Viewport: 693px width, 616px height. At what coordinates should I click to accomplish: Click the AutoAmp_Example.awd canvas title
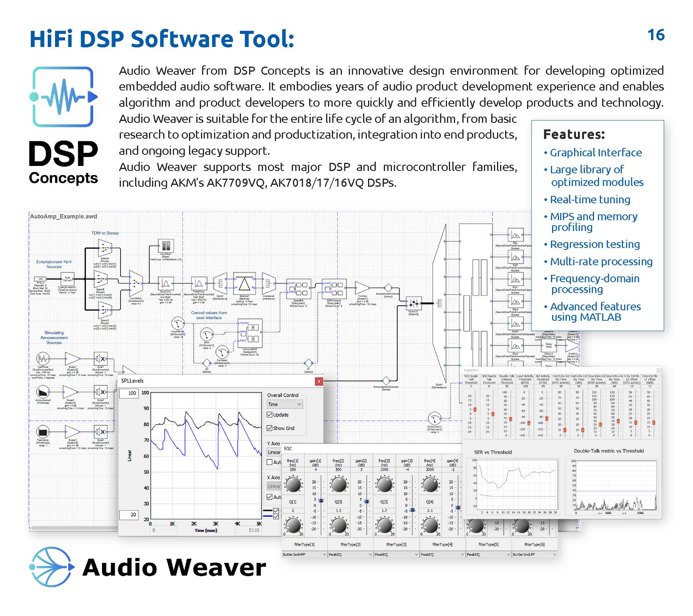pos(64,216)
